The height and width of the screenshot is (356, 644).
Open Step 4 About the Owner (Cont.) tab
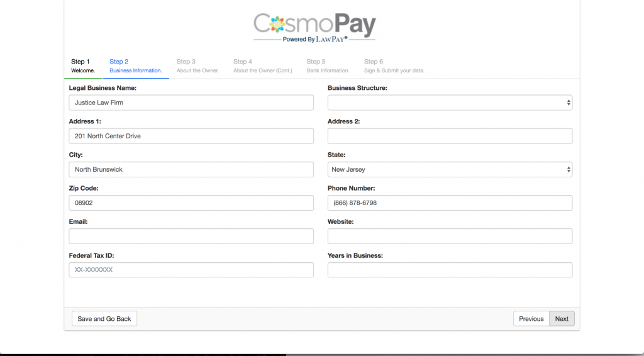click(263, 65)
